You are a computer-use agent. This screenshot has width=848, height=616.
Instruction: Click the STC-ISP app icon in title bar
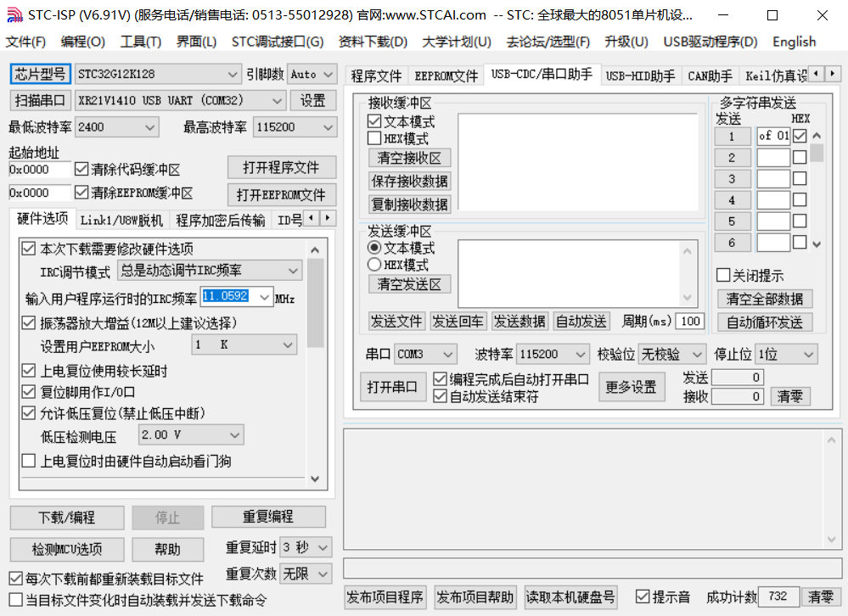click(14, 15)
